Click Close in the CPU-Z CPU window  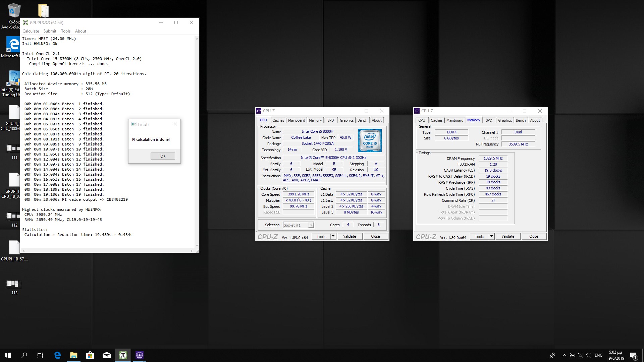tap(375, 236)
